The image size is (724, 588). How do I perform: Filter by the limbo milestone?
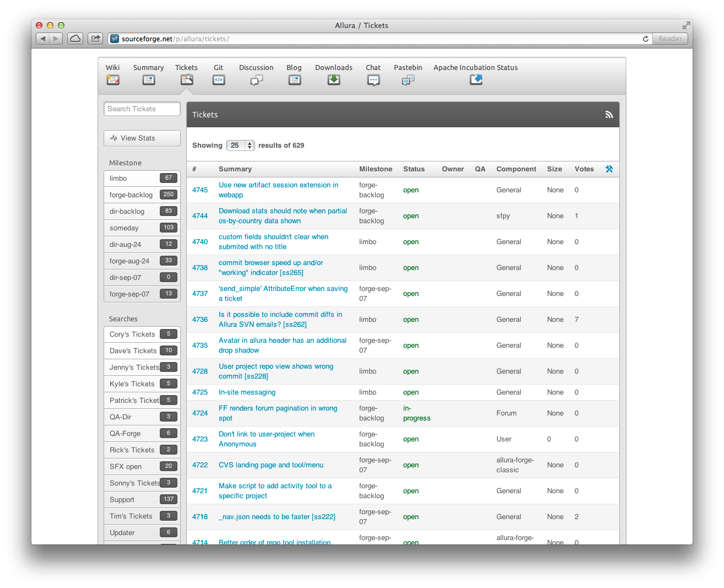click(x=142, y=179)
